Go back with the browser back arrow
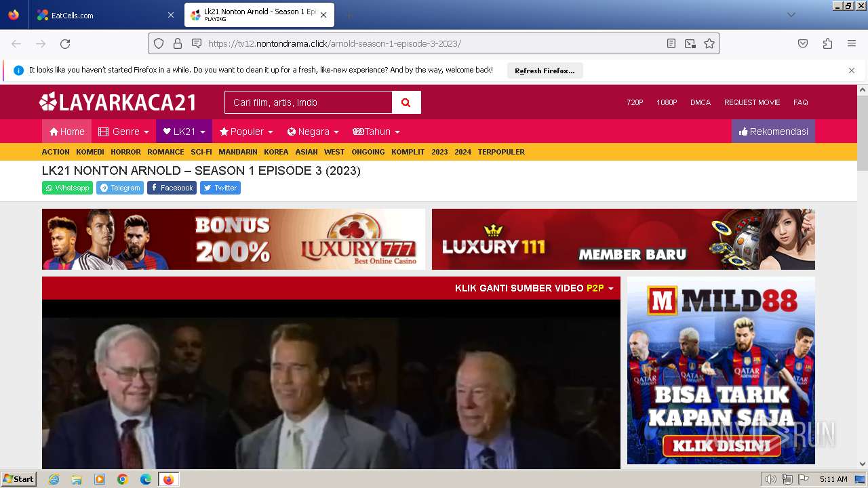 click(x=16, y=43)
